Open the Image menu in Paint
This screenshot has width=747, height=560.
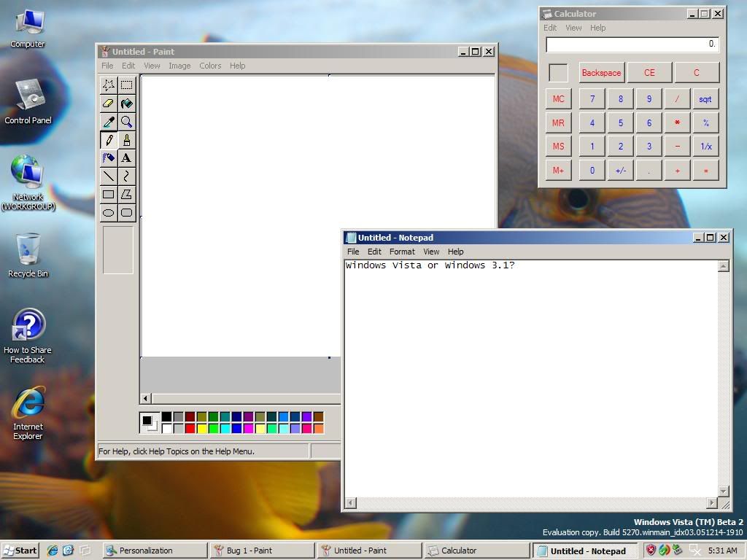click(x=179, y=66)
